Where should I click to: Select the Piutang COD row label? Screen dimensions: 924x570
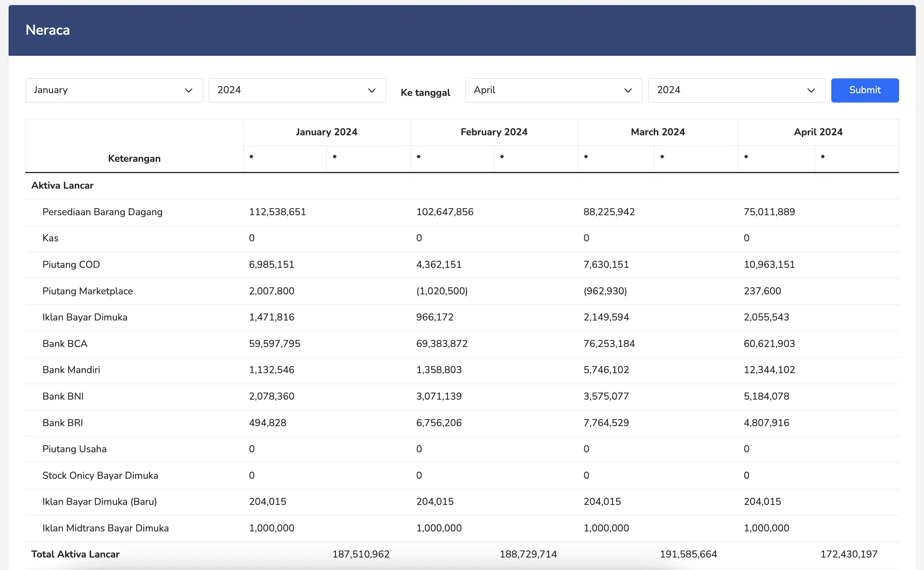click(x=71, y=265)
